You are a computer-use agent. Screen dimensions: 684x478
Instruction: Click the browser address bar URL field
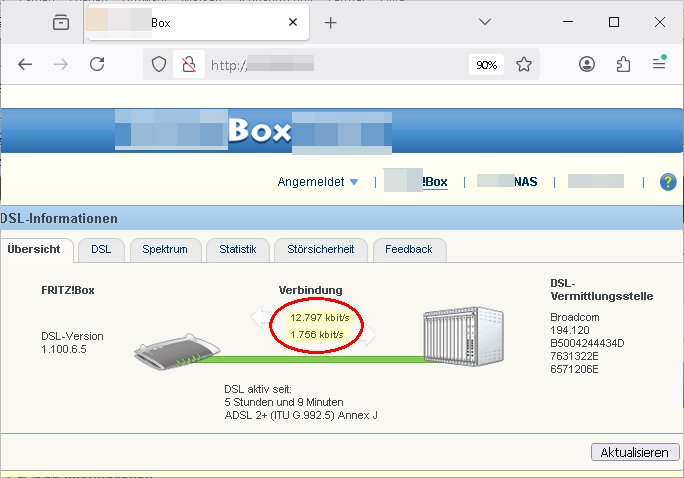point(330,64)
